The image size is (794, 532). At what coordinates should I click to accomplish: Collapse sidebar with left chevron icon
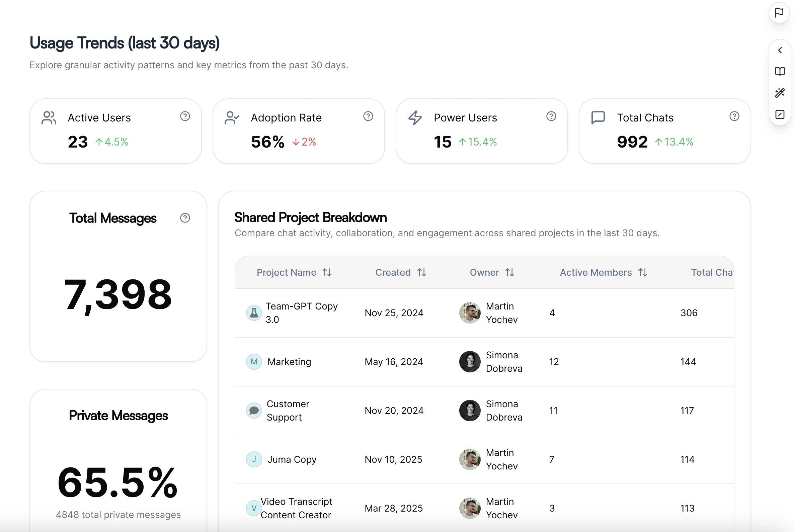pyautogui.click(x=780, y=50)
